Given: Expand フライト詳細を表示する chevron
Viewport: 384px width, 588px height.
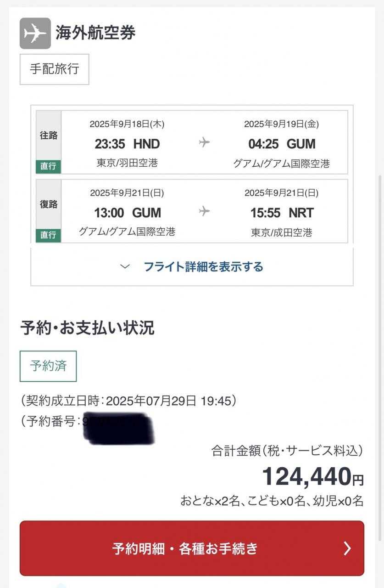Looking at the screenshot, I should point(125,267).
